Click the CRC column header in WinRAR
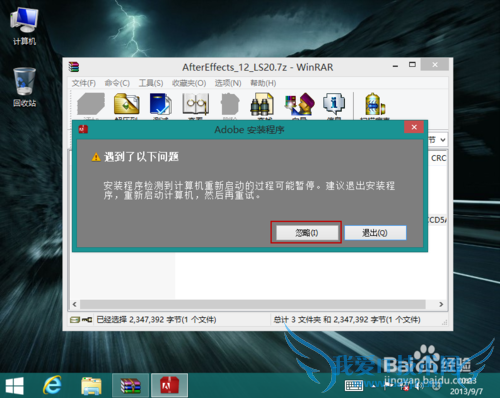This screenshot has height=398, width=500. tap(438, 158)
